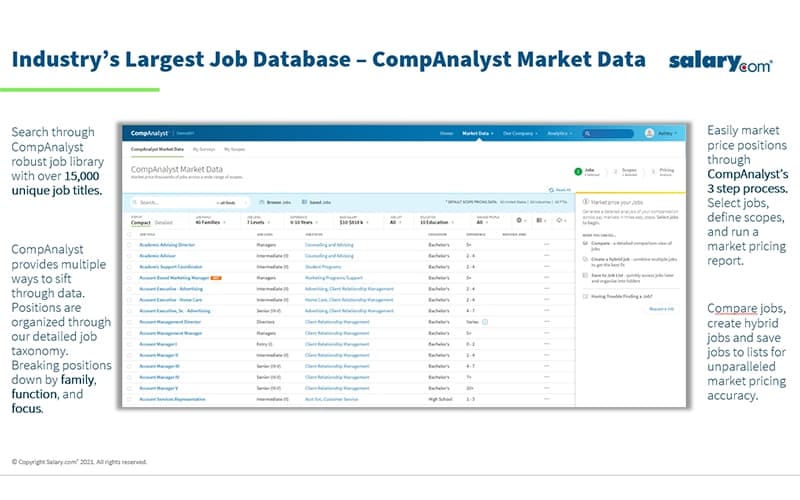The width and height of the screenshot is (800, 500).
Task: Open the Market Data navigation menu
Action: [x=478, y=133]
